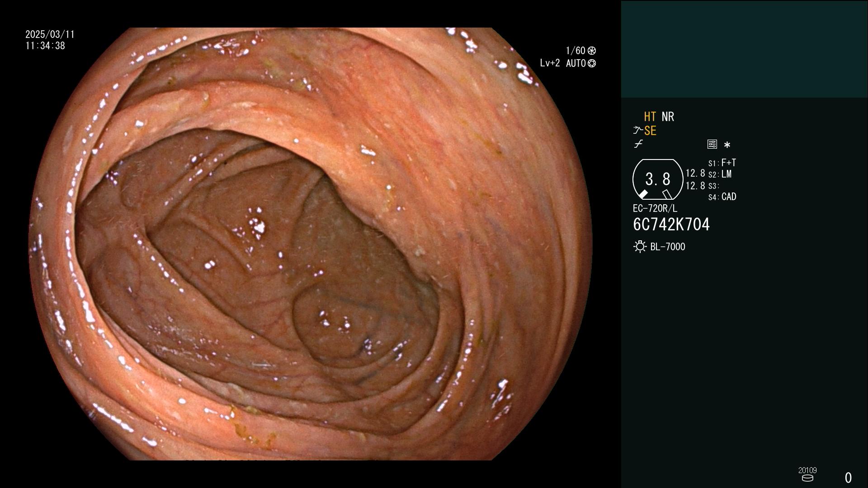Click the orange SE structure enhancement label
868x488 pixels.
tap(650, 131)
